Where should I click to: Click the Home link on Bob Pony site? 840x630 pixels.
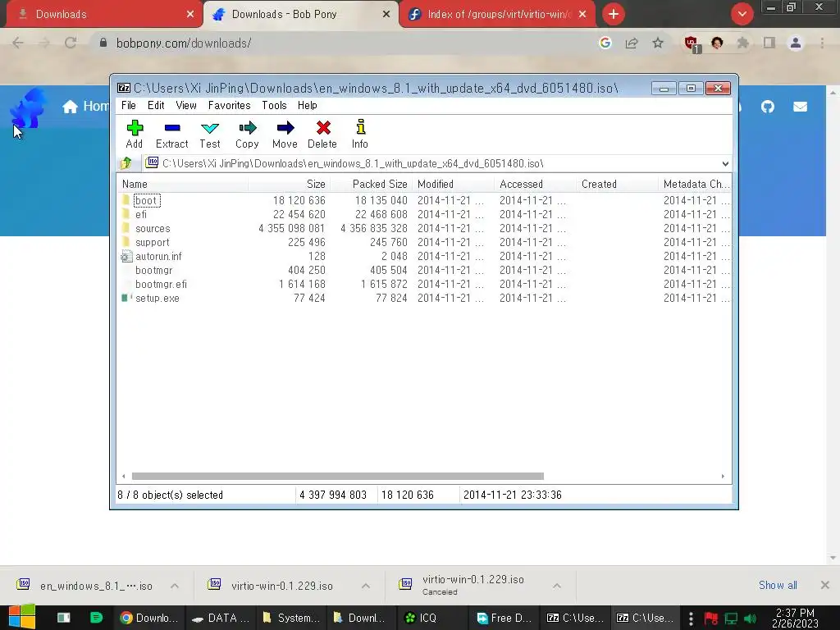[x=85, y=106]
